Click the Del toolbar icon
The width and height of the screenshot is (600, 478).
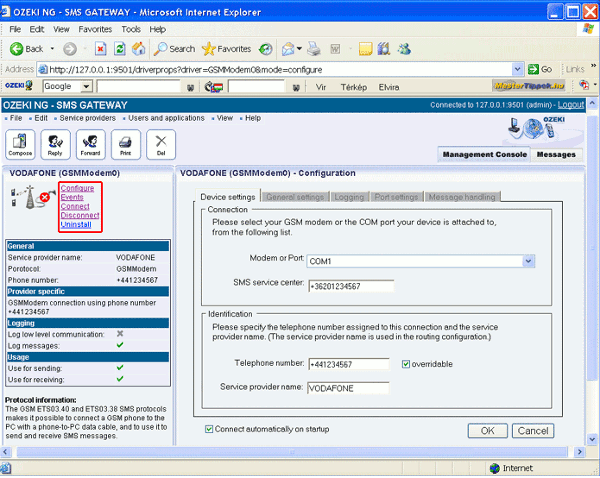click(x=161, y=144)
